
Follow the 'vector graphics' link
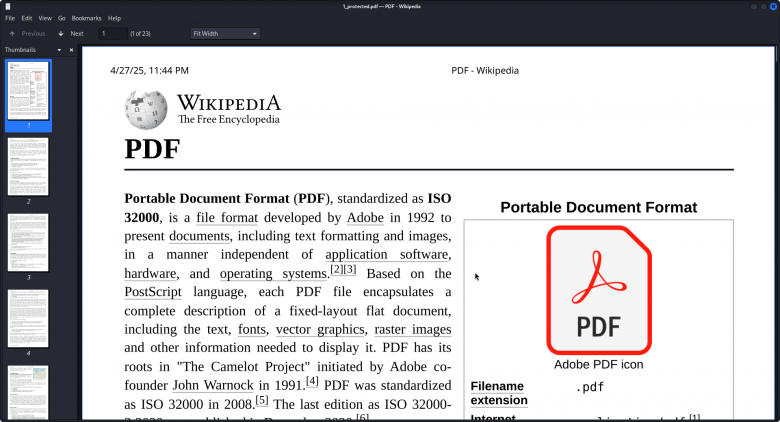pos(320,329)
